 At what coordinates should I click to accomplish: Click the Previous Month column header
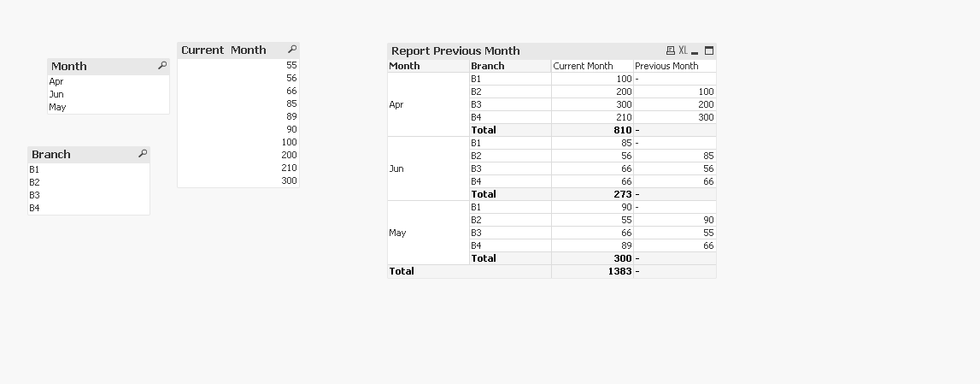pyautogui.click(x=666, y=66)
